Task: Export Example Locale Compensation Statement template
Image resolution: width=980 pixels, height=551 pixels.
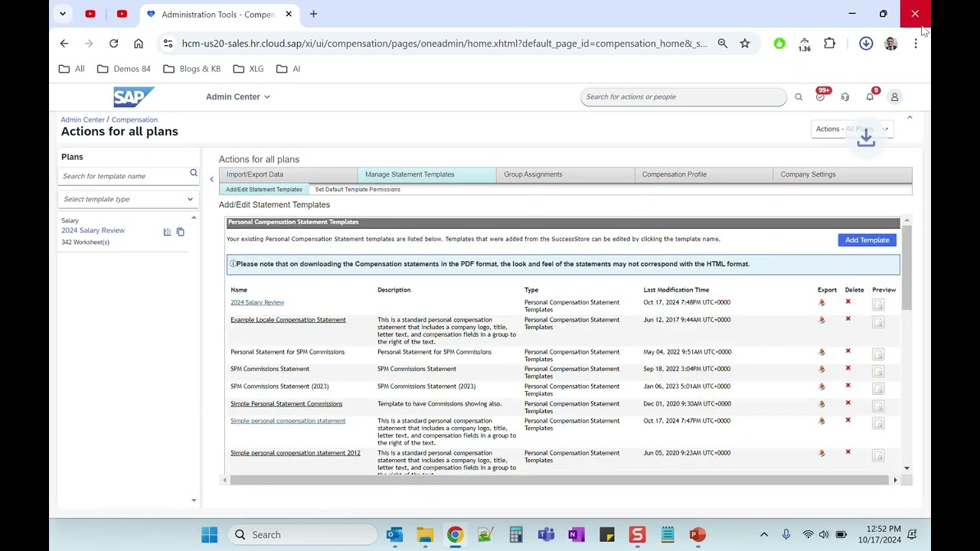Action: click(x=822, y=321)
